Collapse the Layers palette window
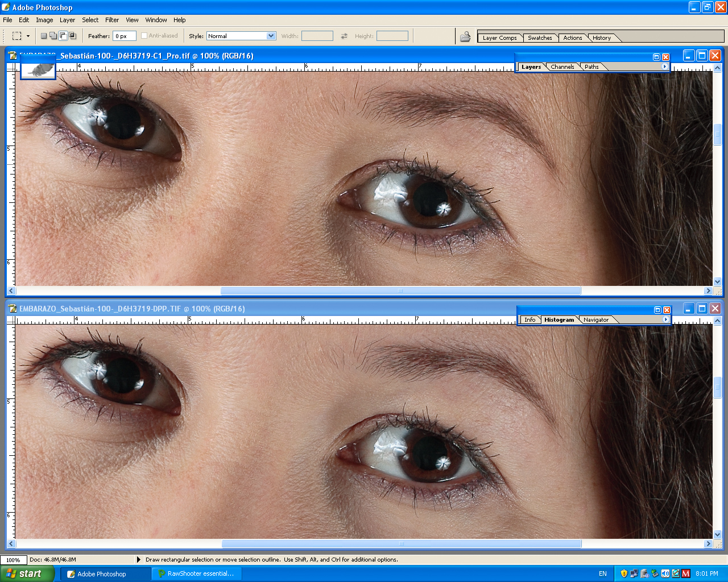Screen dimensions: 728x582 coord(656,57)
